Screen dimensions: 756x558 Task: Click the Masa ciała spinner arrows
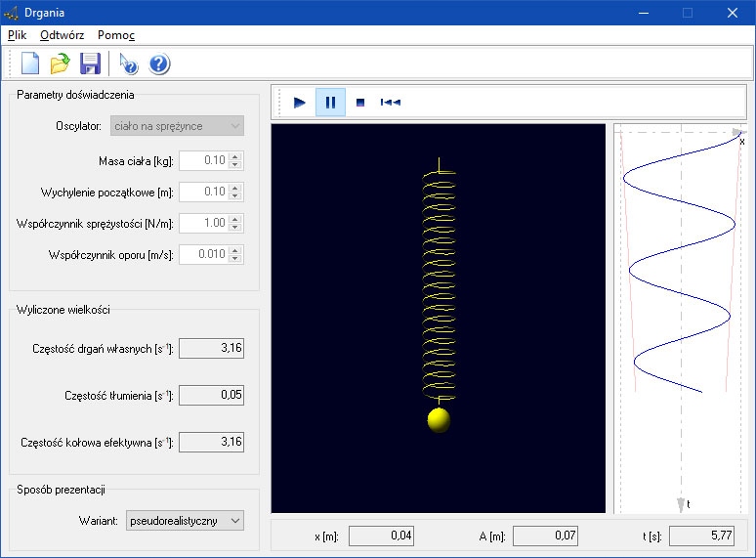click(x=235, y=160)
